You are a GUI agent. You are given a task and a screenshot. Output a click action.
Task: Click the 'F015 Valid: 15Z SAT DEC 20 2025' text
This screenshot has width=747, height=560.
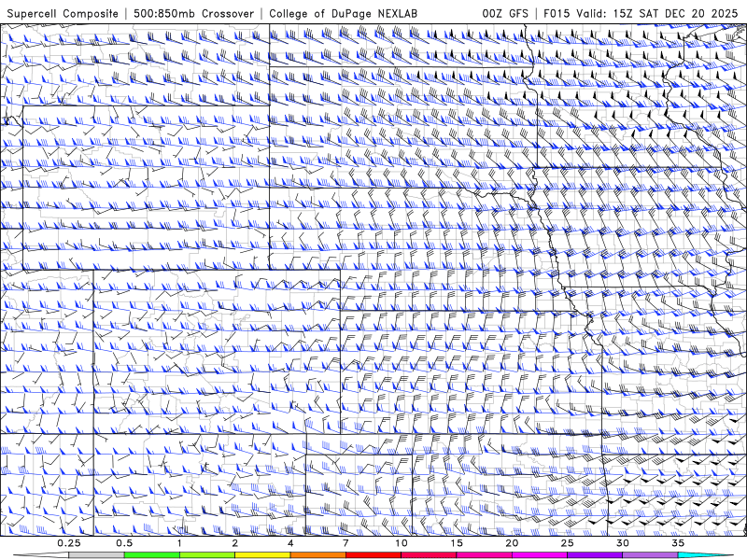[641, 13]
